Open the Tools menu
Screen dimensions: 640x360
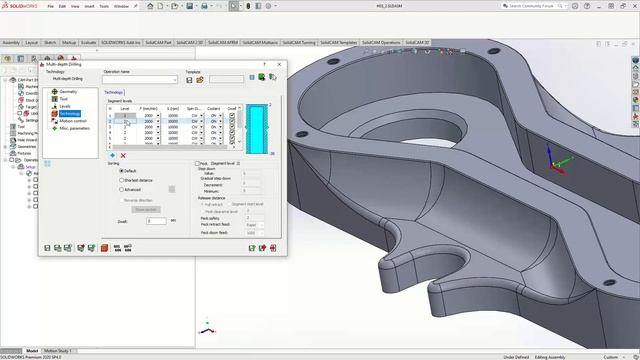point(104,7)
